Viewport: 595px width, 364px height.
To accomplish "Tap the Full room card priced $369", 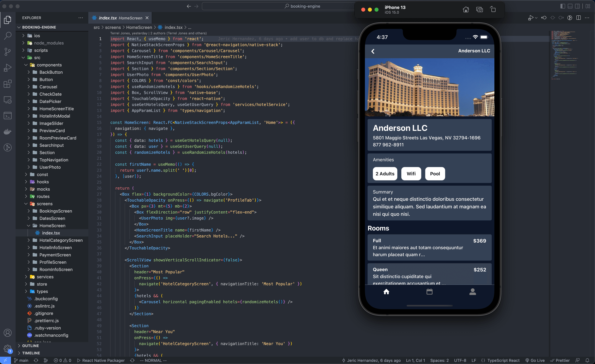I will click(429, 247).
